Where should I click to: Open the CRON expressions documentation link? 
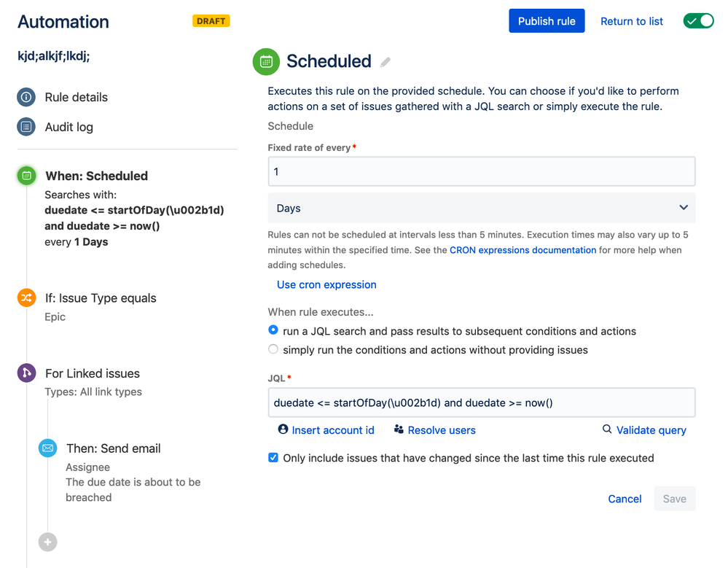(522, 249)
